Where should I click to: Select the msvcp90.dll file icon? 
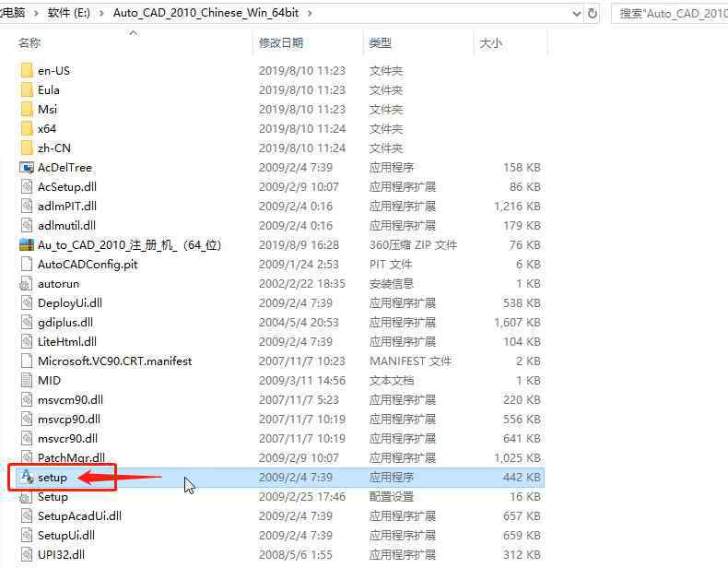27,420
